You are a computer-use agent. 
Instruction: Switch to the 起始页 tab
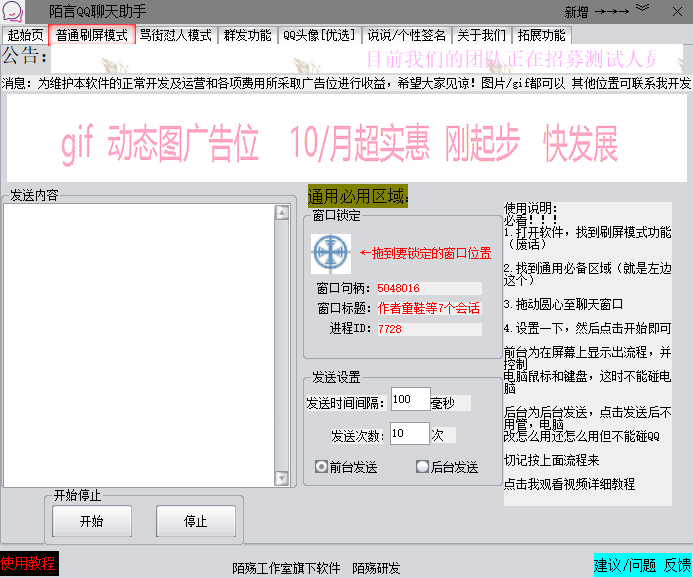[x=24, y=35]
